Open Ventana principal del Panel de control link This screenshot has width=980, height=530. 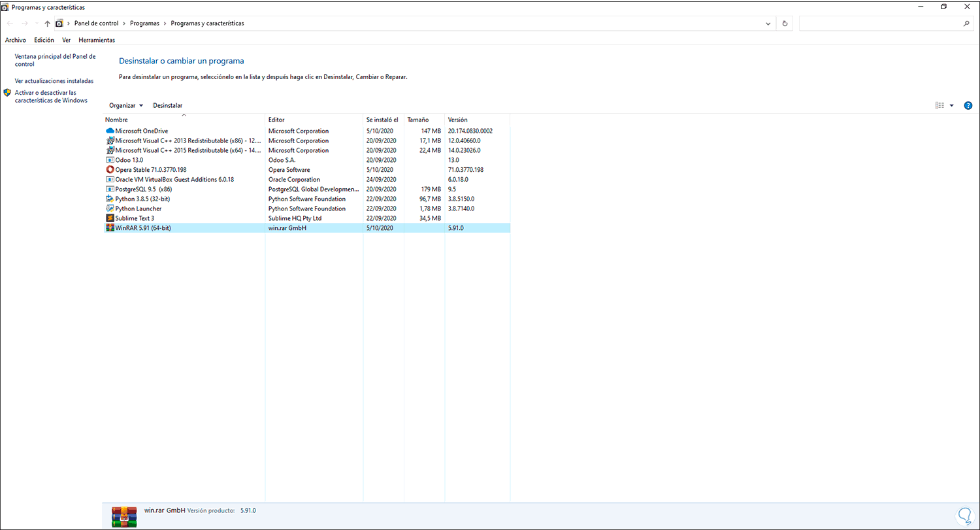click(x=56, y=60)
